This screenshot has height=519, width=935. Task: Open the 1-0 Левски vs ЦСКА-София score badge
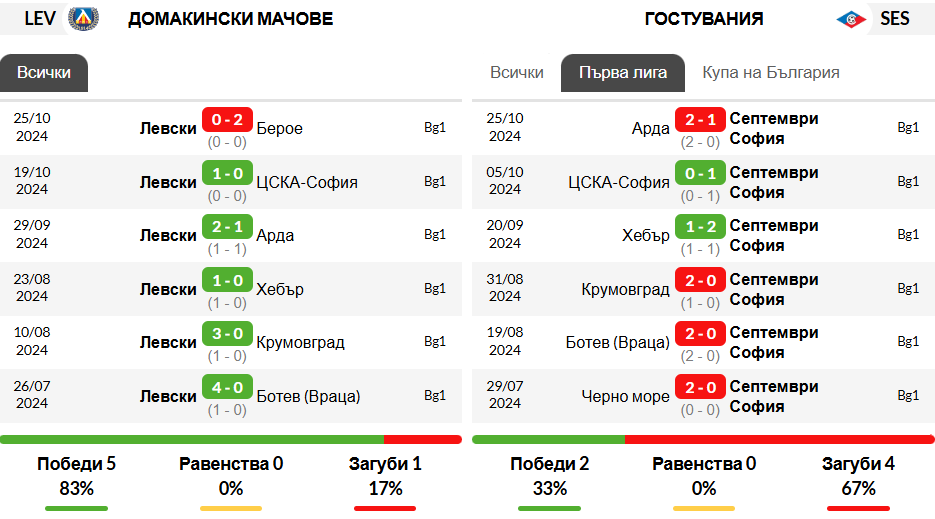227,173
